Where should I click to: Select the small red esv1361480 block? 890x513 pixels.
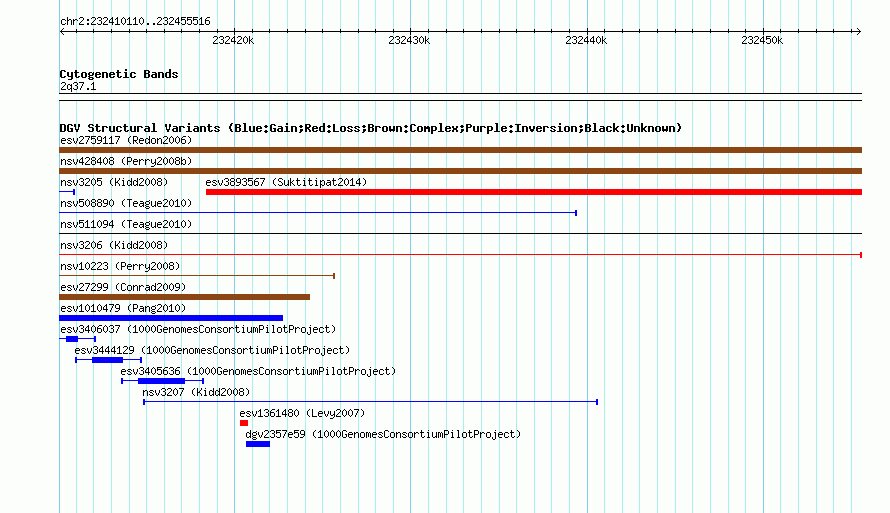point(244,423)
